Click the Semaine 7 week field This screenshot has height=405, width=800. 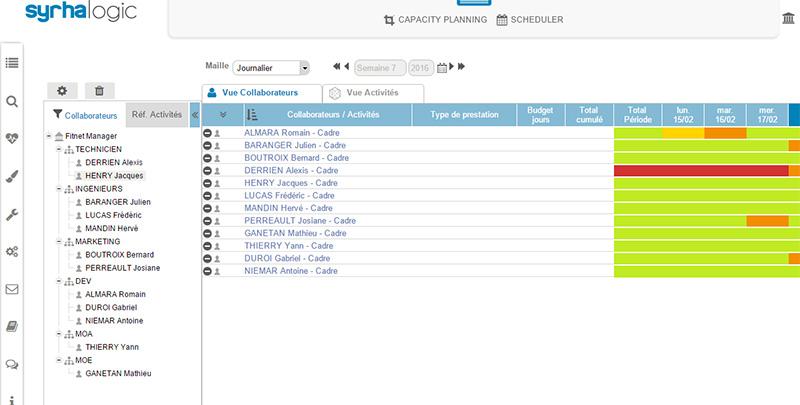[x=380, y=68]
